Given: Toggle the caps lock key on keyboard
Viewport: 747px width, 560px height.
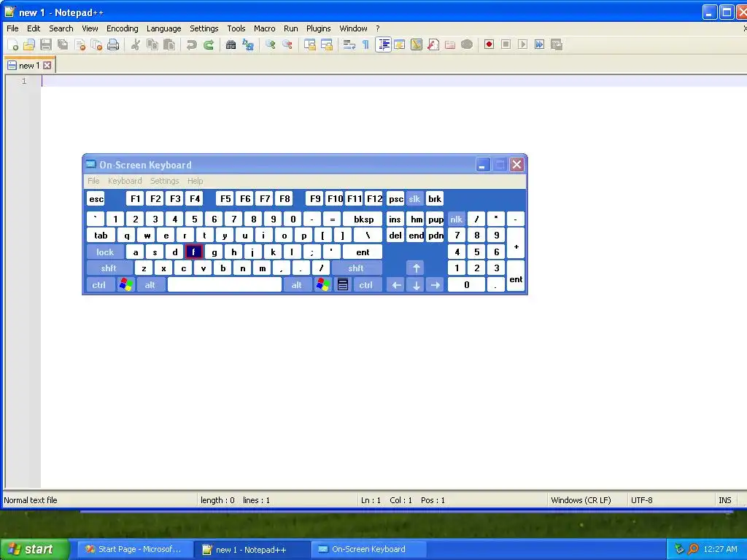Looking at the screenshot, I should point(105,252).
